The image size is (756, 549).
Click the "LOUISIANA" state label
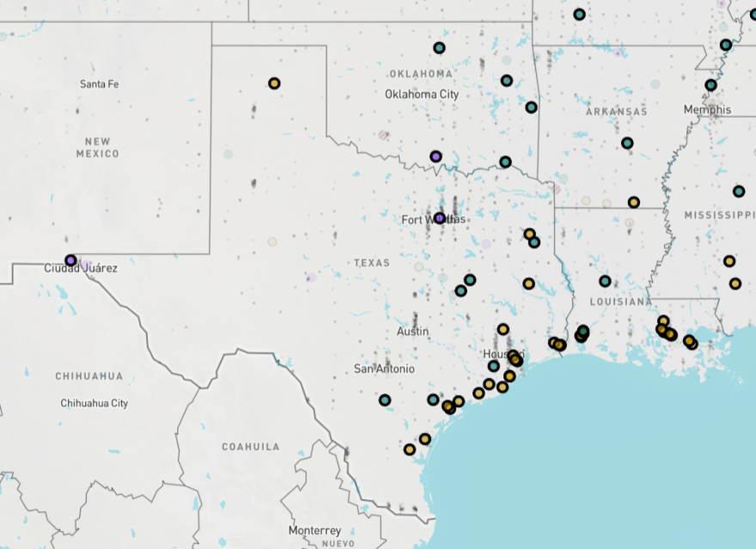click(x=621, y=302)
